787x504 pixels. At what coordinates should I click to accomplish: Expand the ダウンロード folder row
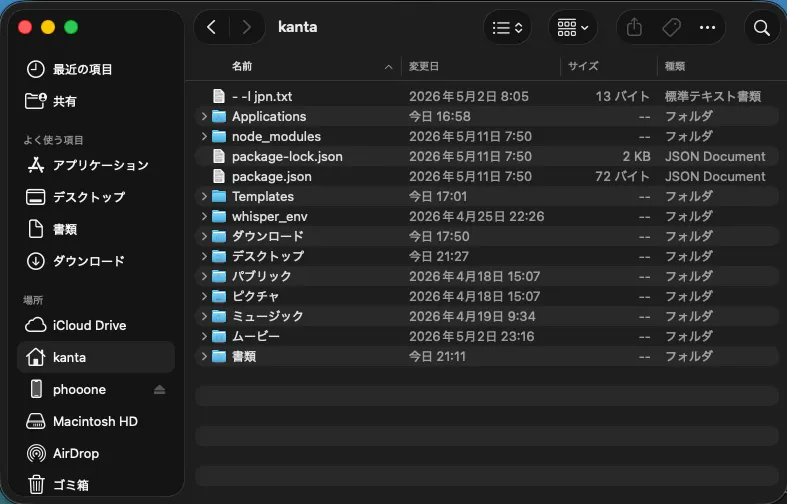[204, 236]
